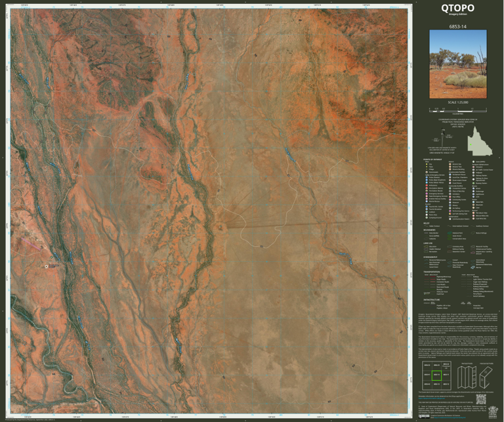Image resolution: width=504 pixels, height=422 pixels.
Task: Click the kilometres scale bar
Action: point(458,110)
